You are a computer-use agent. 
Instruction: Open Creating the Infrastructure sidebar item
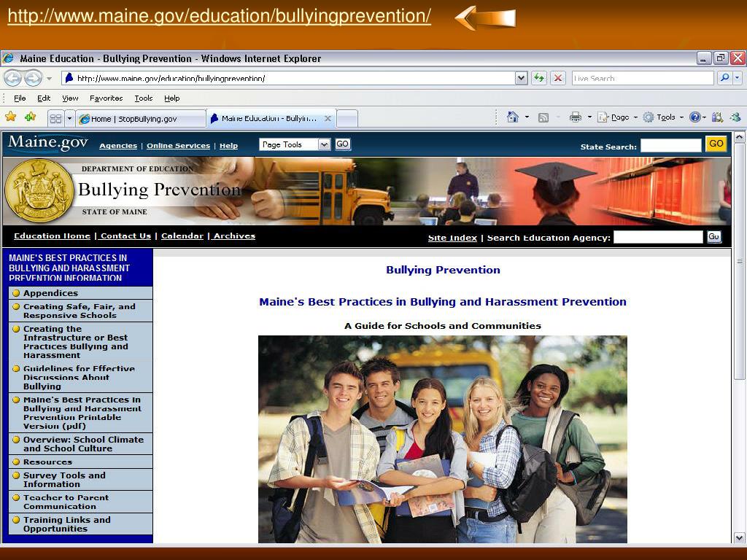click(81, 342)
